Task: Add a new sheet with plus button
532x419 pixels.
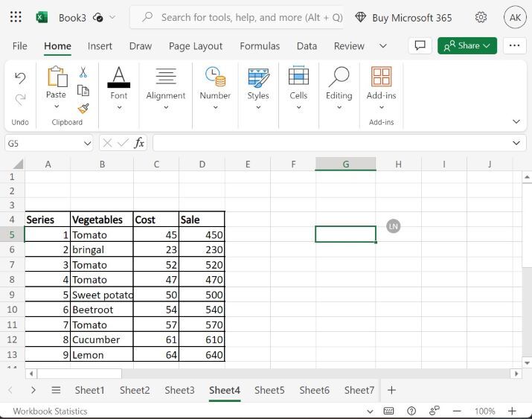Action: 391,390
